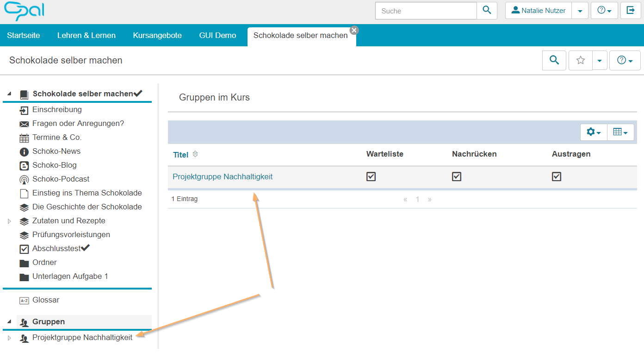Go to Lehren & Lernen tab

86,35
